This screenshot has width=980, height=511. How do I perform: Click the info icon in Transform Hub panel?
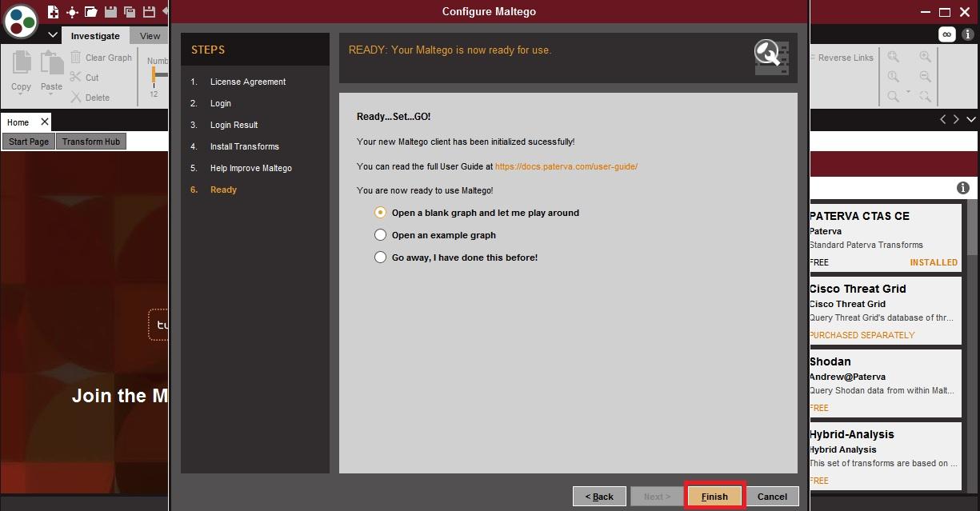click(963, 188)
